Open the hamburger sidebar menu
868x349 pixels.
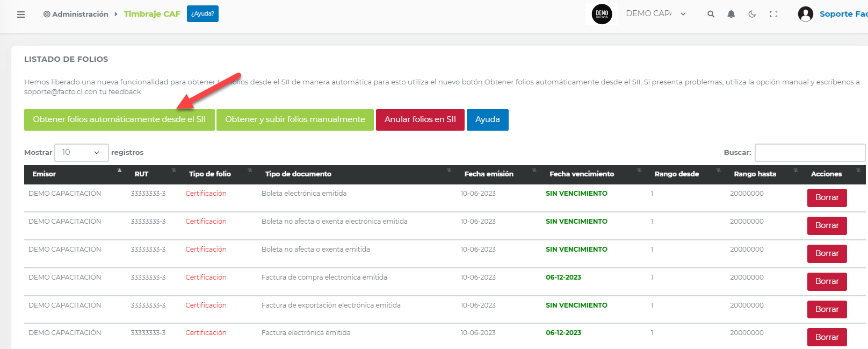(x=21, y=15)
